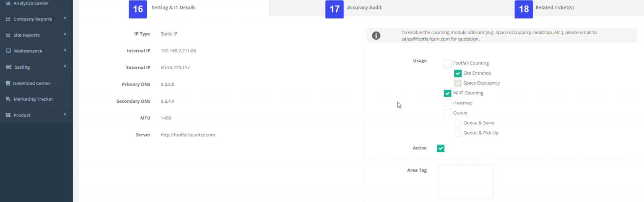Expand the Company Reports submenu arrow
Screen dimensions: 644x202
pyautogui.click(x=65, y=18)
